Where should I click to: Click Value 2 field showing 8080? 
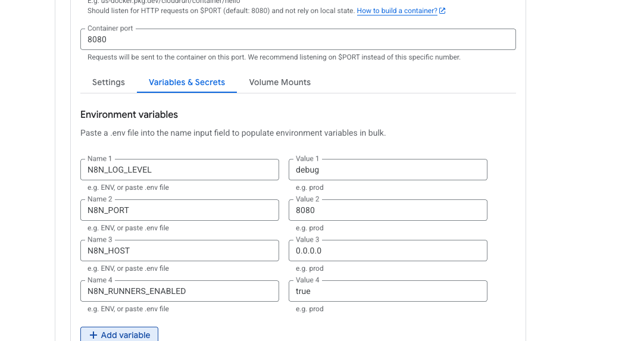point(387,210)
